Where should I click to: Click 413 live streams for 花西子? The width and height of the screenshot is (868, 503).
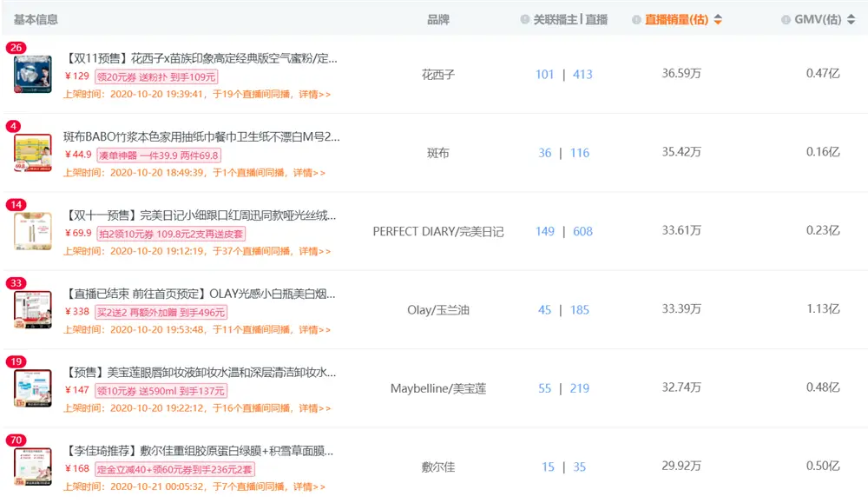[x=582, y=74]
